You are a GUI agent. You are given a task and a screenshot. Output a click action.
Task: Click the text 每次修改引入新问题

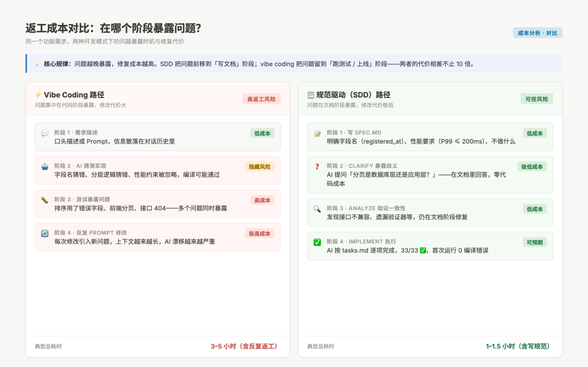[x=82, y=241]
